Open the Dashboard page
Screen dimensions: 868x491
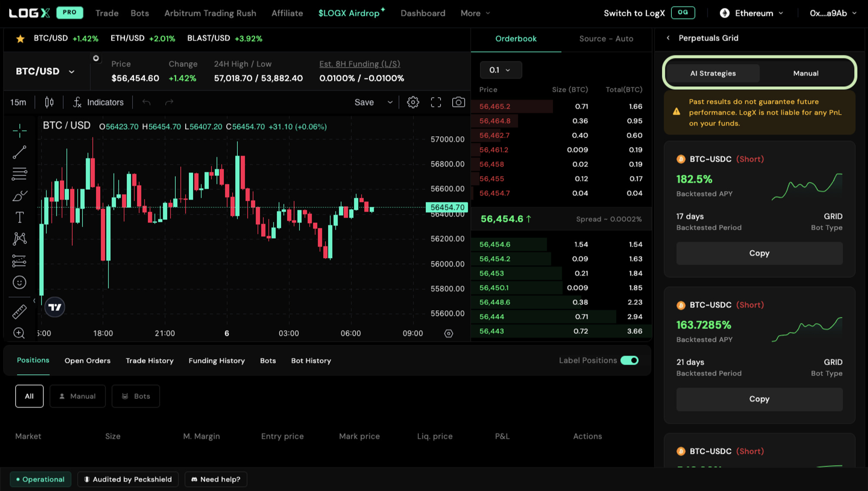[423, 13]
